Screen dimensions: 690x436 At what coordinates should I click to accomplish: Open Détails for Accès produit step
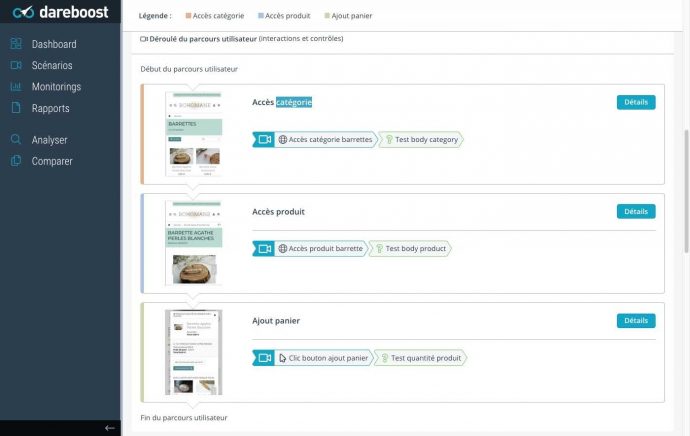[636, 212]
